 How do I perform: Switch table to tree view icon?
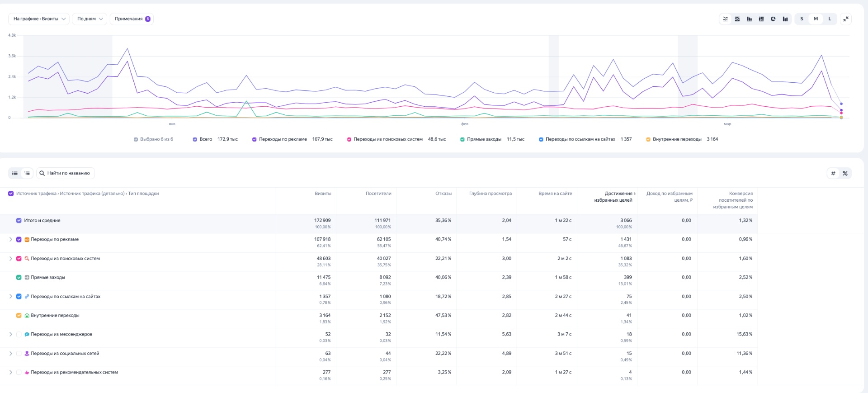pyautogui.click(x=27, y=173)
